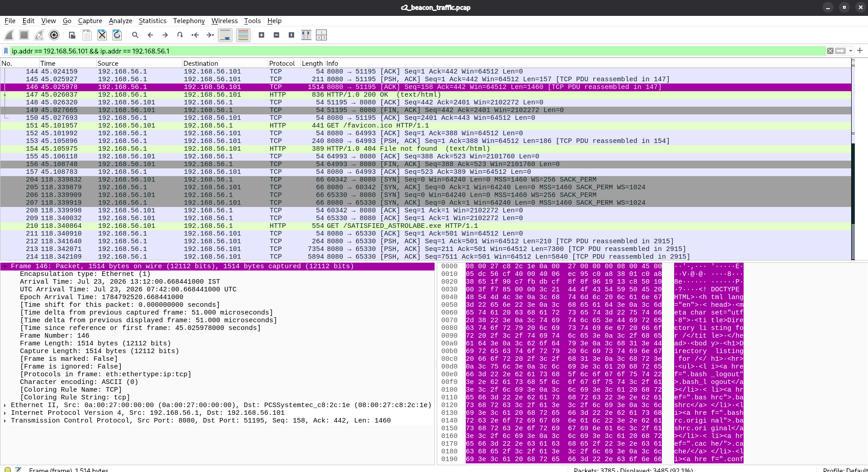Jump to the first packet
Viewport: 868px width, 472px height.
(195, 35)
